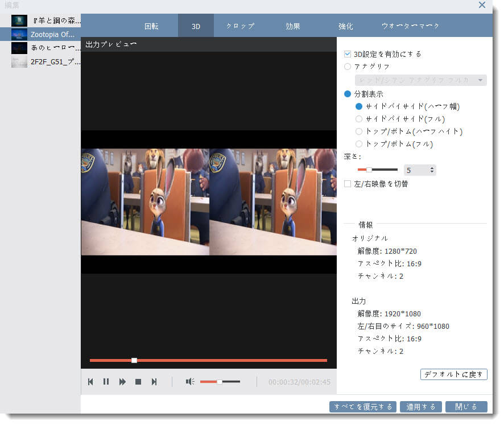
Task: Click the playback time 00:00:32/00:02:45
Action: (299, 382)
